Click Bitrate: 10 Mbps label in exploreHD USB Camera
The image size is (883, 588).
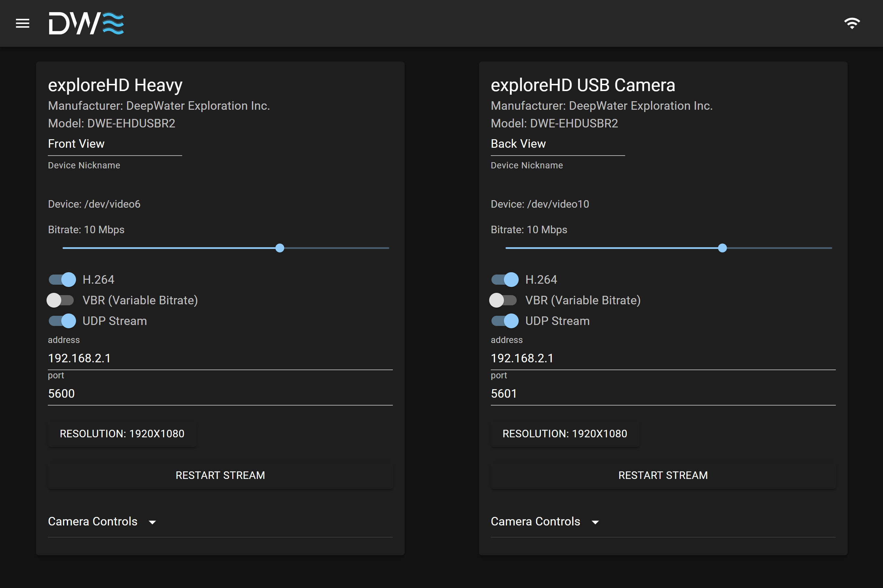point(529,230)
